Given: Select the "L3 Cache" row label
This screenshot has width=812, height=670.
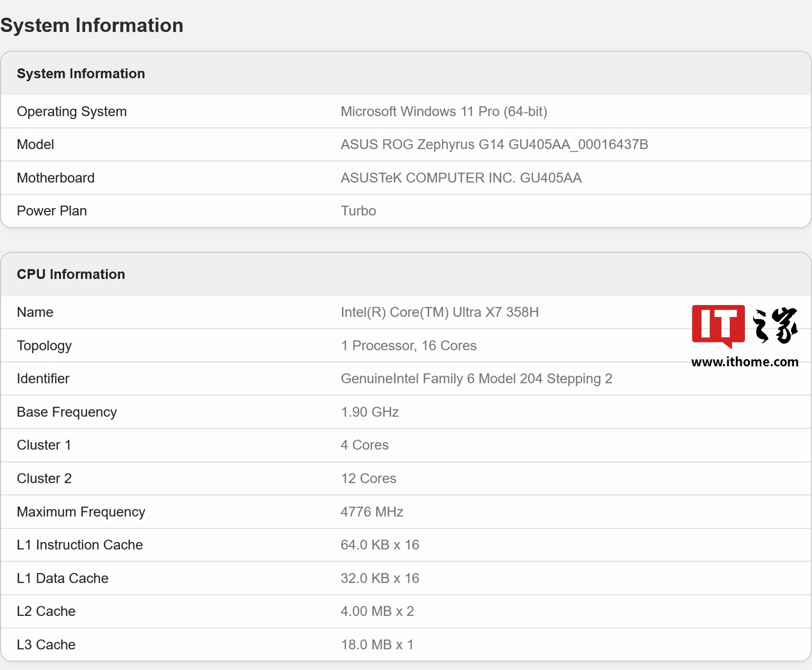Looking at the screenshot, I should pos(46,645).
